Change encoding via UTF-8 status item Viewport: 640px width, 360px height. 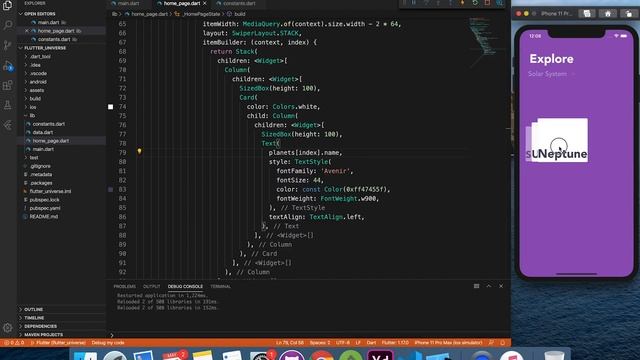[343, 343]
